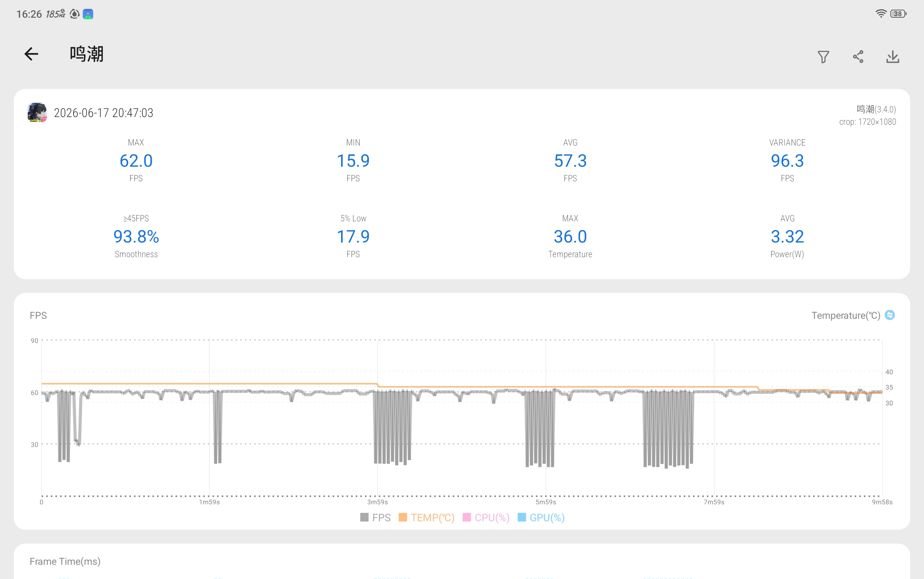Tap the 3m59s marker on FPS chart

coord(377,502)
